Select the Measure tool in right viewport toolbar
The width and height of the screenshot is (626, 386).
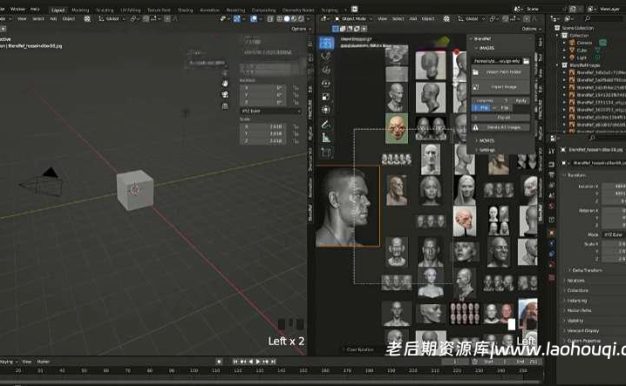pos(326,138)
